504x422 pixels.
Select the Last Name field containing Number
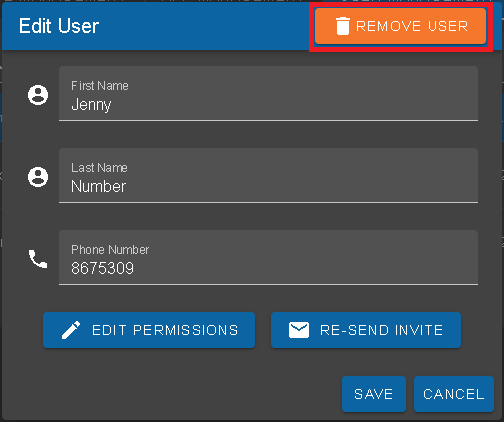point(268,176)
